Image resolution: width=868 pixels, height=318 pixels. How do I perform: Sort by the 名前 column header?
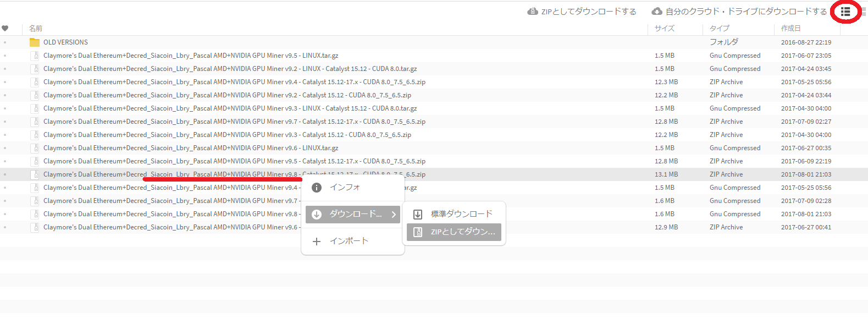click(36, 28)
